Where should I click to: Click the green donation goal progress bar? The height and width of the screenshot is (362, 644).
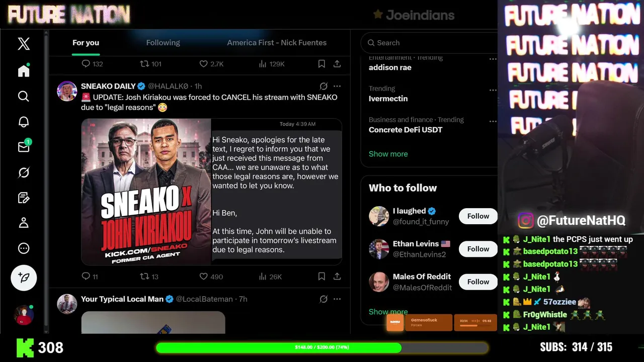[322, 347]
